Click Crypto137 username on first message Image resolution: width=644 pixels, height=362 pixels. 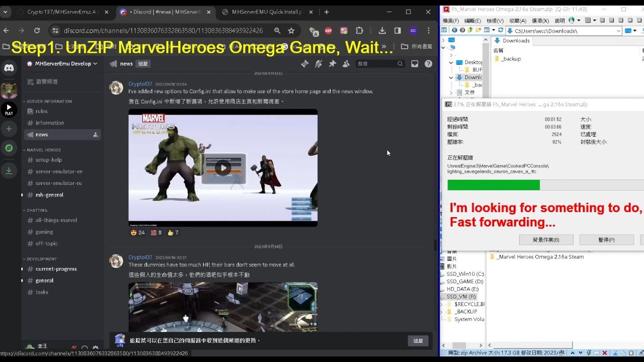click(x=140, y=84)
